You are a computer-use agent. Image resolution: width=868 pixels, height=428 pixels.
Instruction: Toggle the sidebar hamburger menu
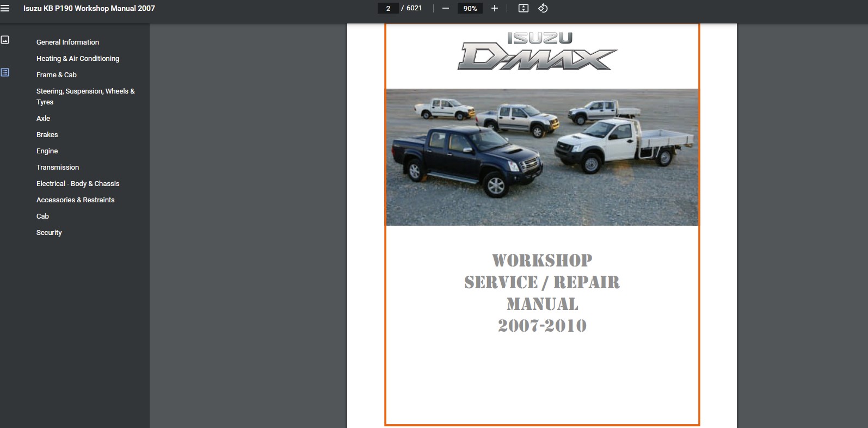coord(5,8)
